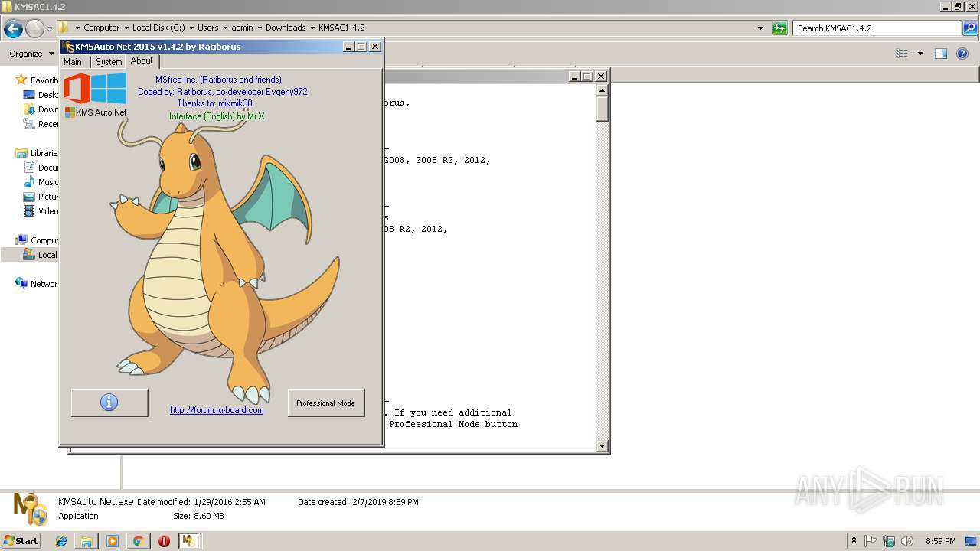Open the Start menu

[21, 540]
